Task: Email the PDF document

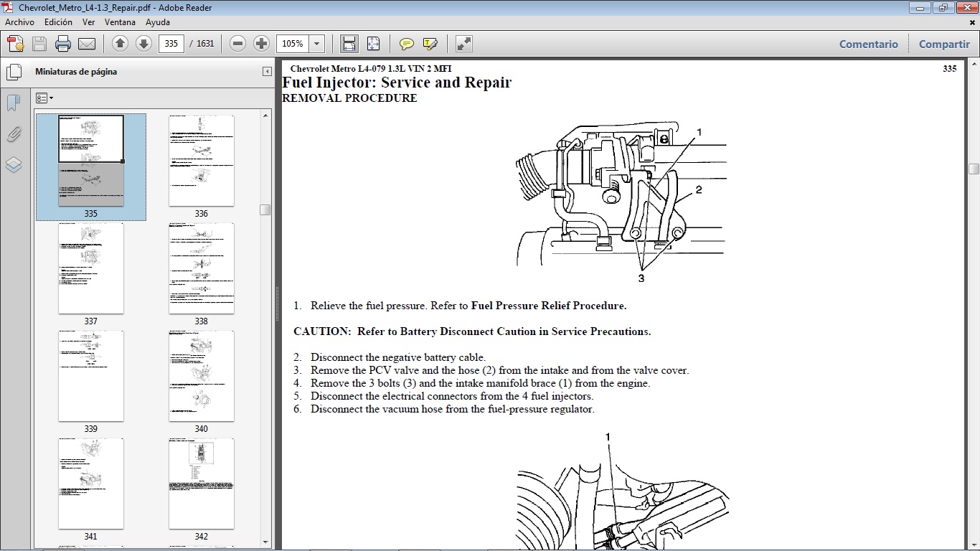Action: point(87,43)
